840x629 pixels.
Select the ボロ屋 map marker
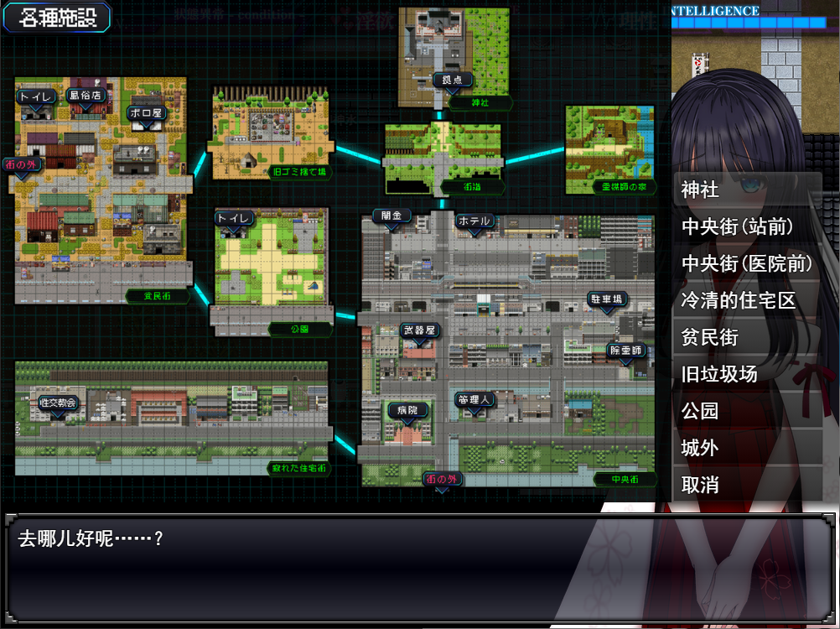click(x=146, y=113)
